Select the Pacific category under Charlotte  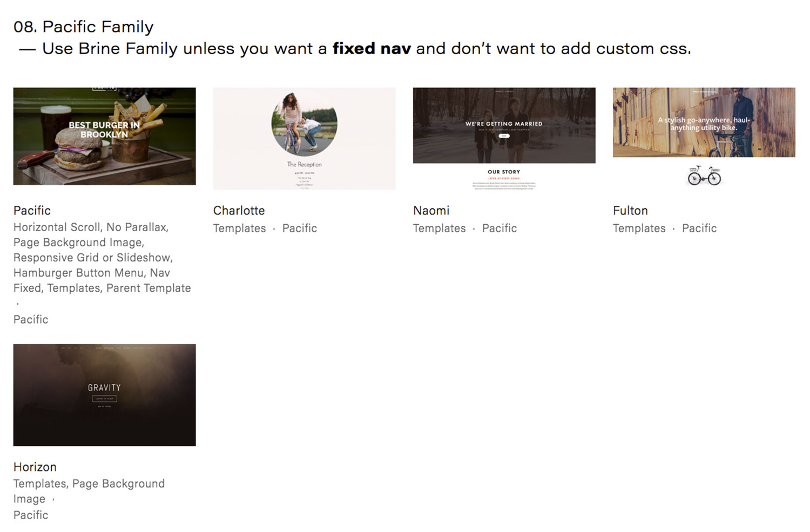(300, 228)
